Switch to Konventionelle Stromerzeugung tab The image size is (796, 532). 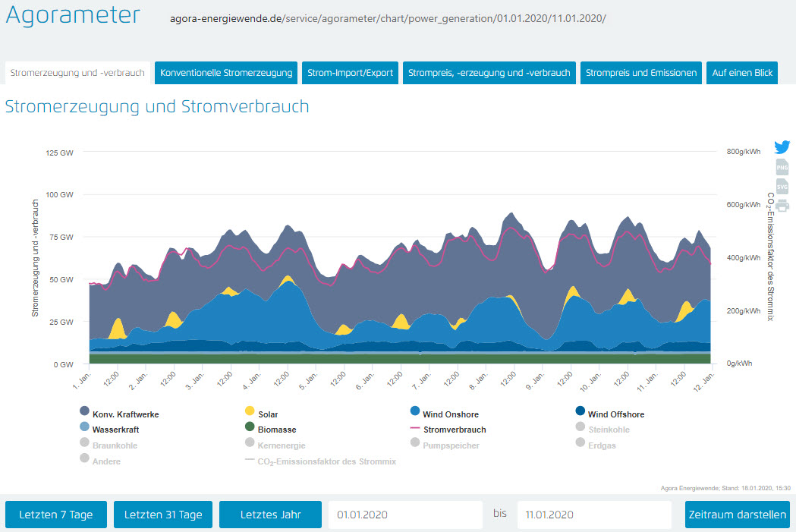tap(226, 73)
